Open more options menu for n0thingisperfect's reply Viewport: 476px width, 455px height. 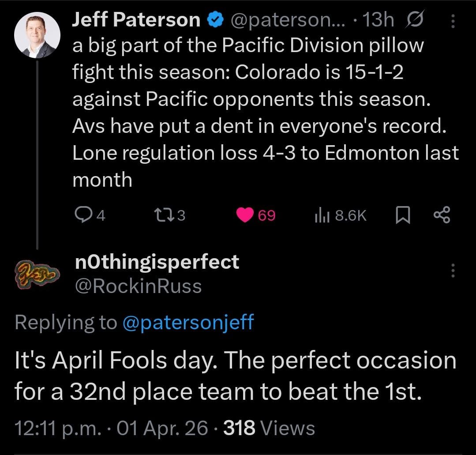(453, 270)
